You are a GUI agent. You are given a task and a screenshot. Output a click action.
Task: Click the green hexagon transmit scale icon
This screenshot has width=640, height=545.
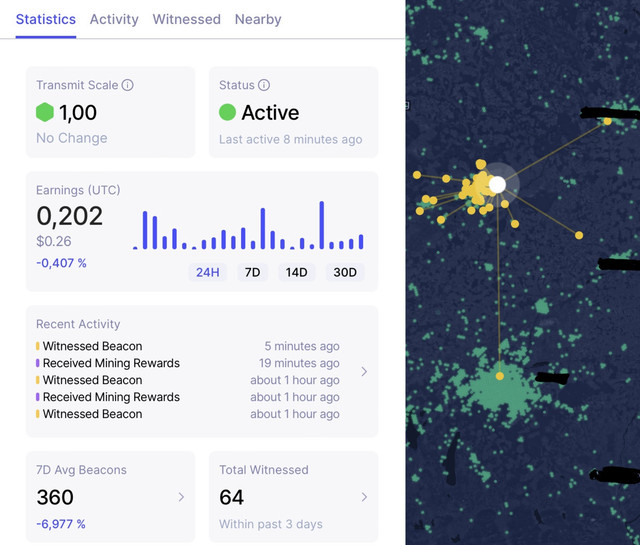click(x=45, y=112)
